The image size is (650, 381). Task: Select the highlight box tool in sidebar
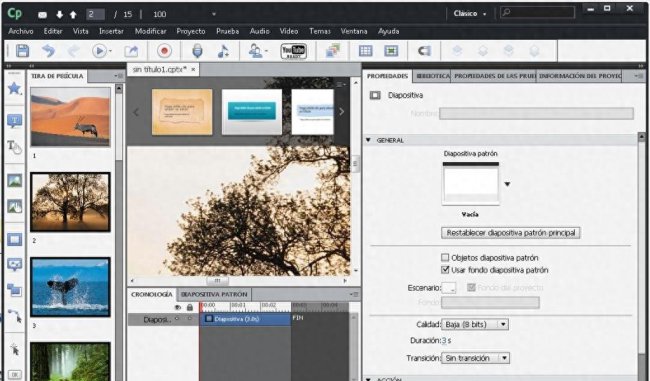click(15, 239)
